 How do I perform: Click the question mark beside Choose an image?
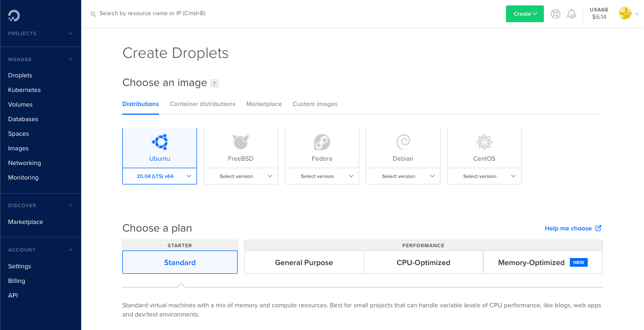coord(214,83)
